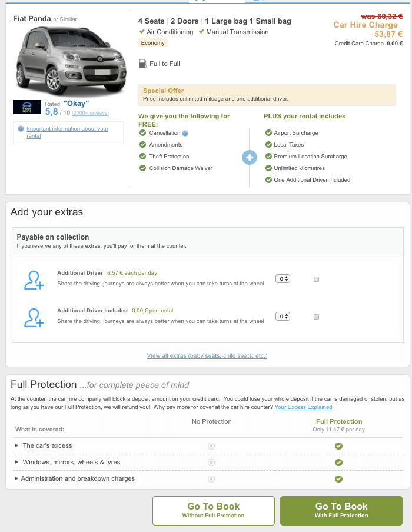Click the Manual Transmission checkmark icon
The image size is (412, 532).
201,32
